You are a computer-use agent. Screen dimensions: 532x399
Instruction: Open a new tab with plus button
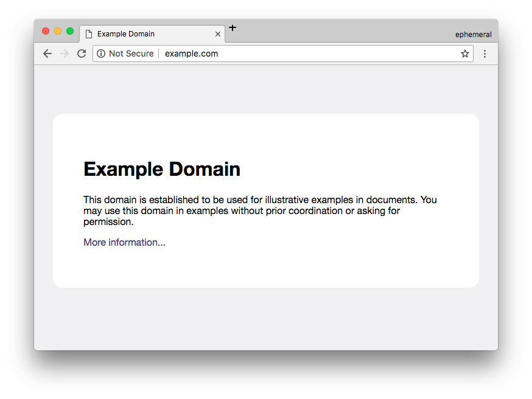tap(232, 27)
